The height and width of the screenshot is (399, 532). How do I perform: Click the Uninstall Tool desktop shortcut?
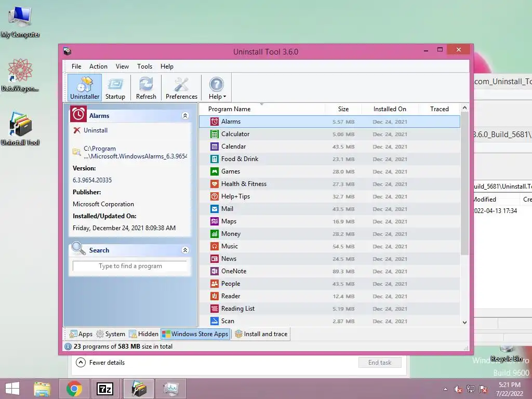(x=20, y=129)
